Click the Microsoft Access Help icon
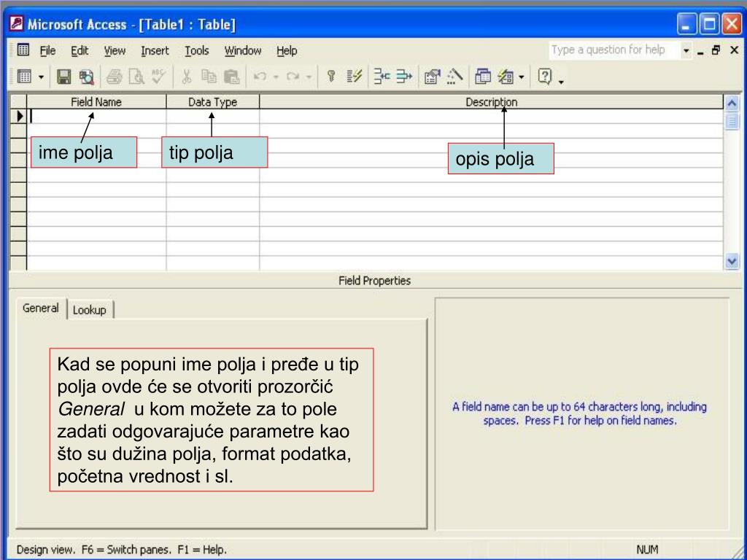747x560 pixels. [x=544, y=76]
